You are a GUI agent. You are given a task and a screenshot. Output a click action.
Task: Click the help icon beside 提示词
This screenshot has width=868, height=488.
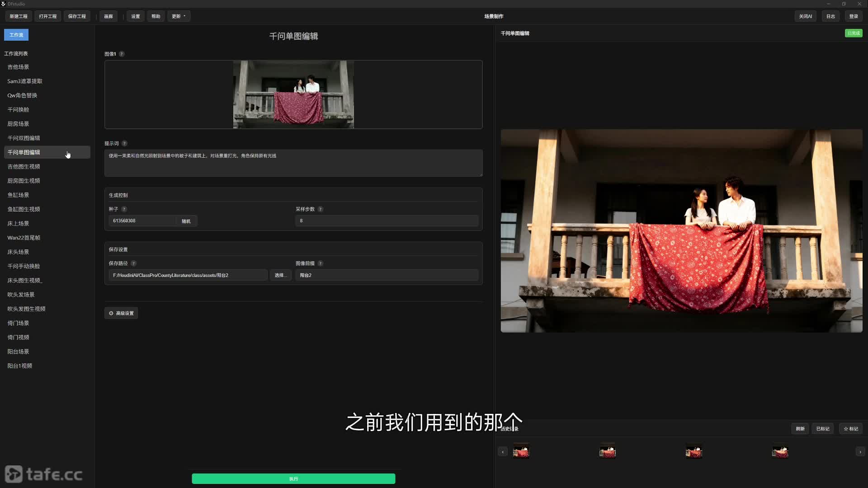[x=124, y=143]
